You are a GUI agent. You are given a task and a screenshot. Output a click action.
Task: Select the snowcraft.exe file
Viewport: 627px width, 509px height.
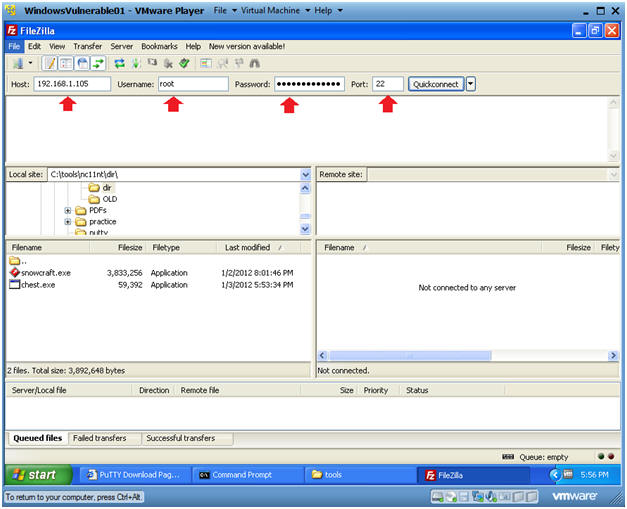pyautogui.click(x=40, y=273)
